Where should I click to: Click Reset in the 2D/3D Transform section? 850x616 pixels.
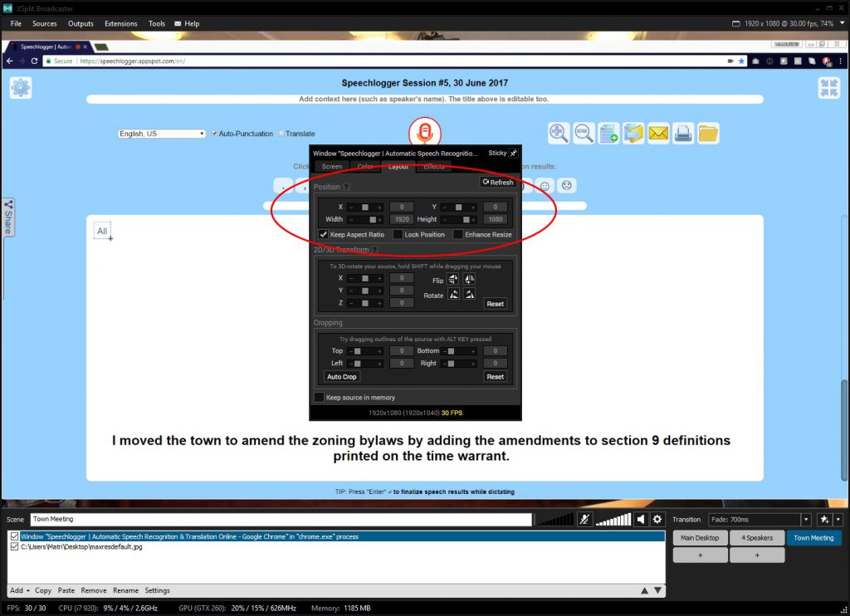pos(495,304)
